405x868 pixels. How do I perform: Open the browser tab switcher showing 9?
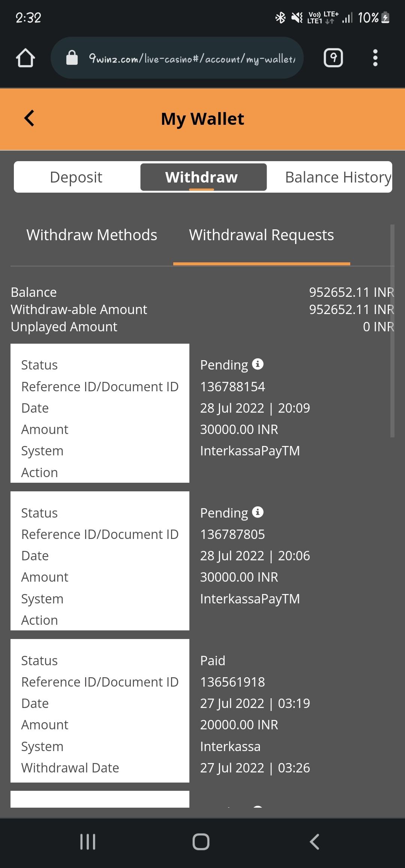point(333,58)
